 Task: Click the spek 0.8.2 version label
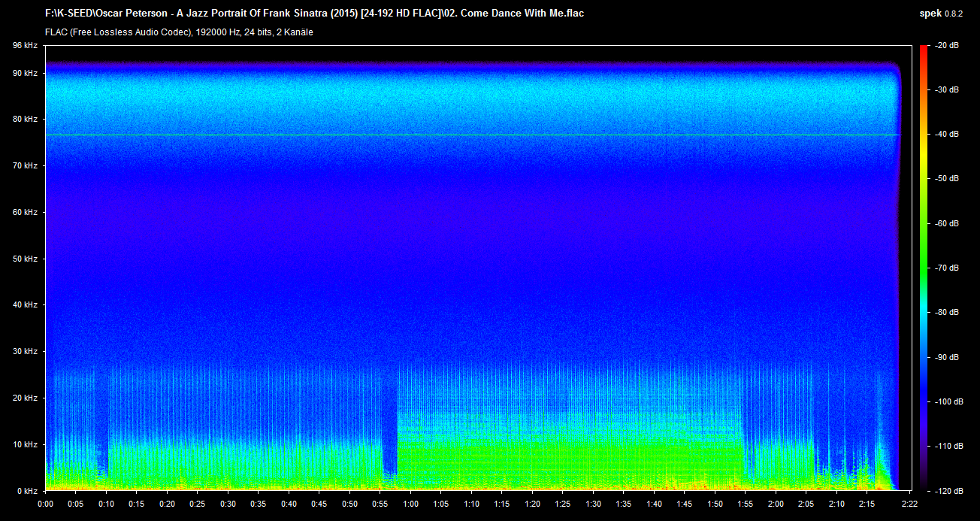945,14
